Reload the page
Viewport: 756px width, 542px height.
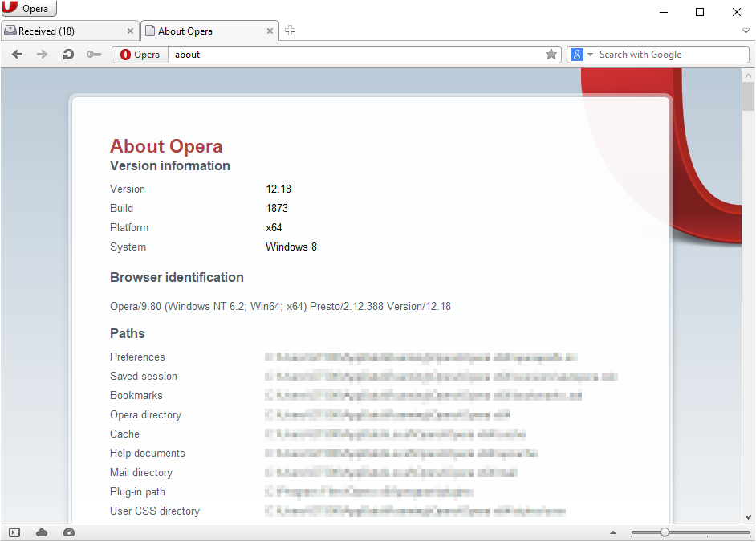point(68,55)
